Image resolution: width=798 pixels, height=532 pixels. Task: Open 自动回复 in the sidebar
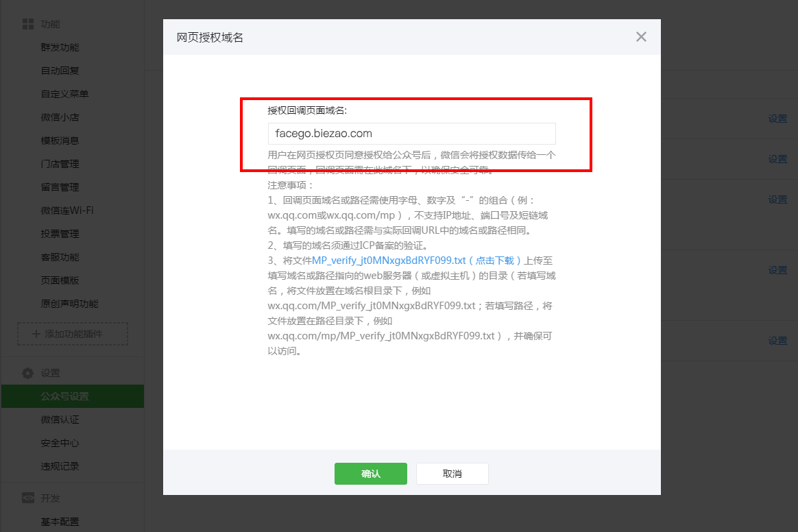point(60,71)
